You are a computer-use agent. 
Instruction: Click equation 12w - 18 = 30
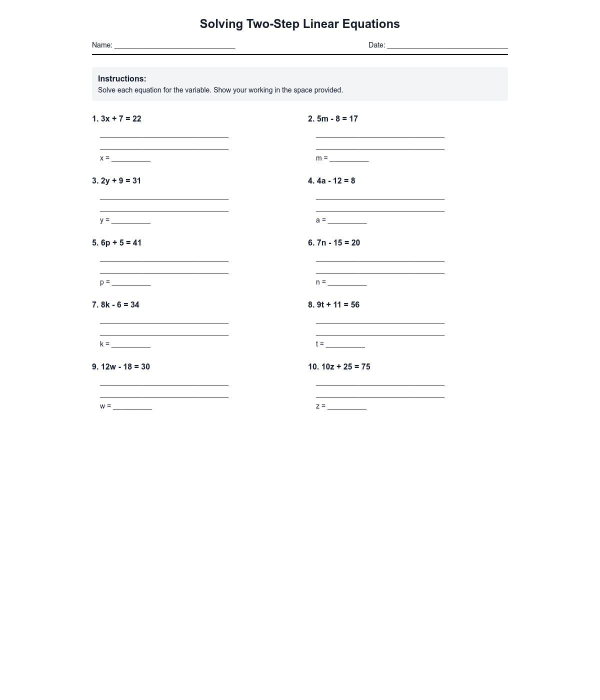click(x=121, y=367)
